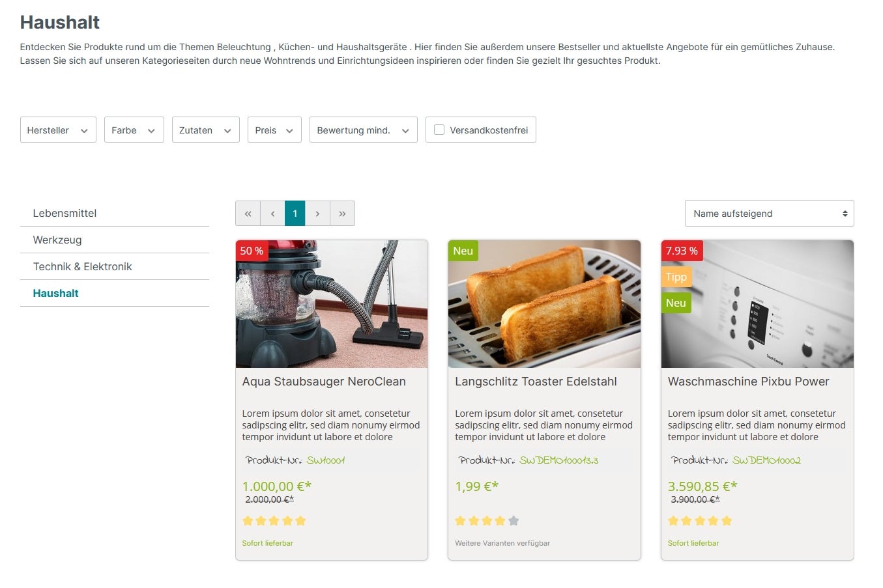Click the Neu badge on the toaster
883x588 pixels.
pyautogui.click(x=463, y=251)
